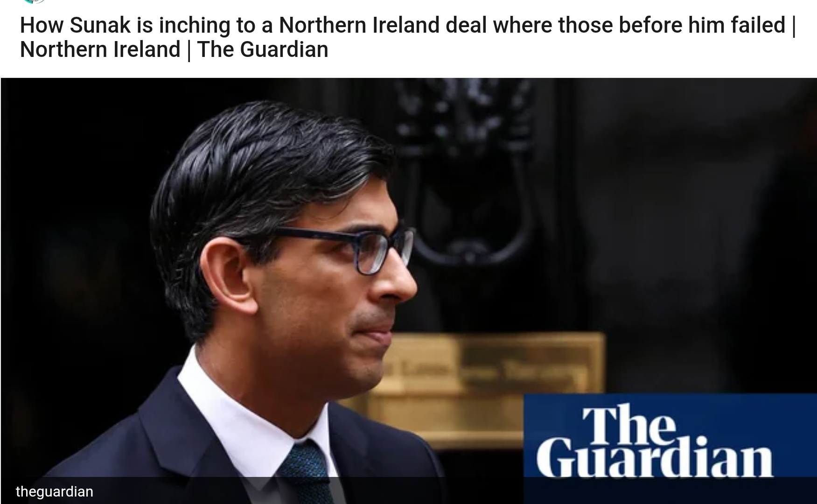Open the Sunak Northern Ireland deal headline

click(x=408, y=37)
